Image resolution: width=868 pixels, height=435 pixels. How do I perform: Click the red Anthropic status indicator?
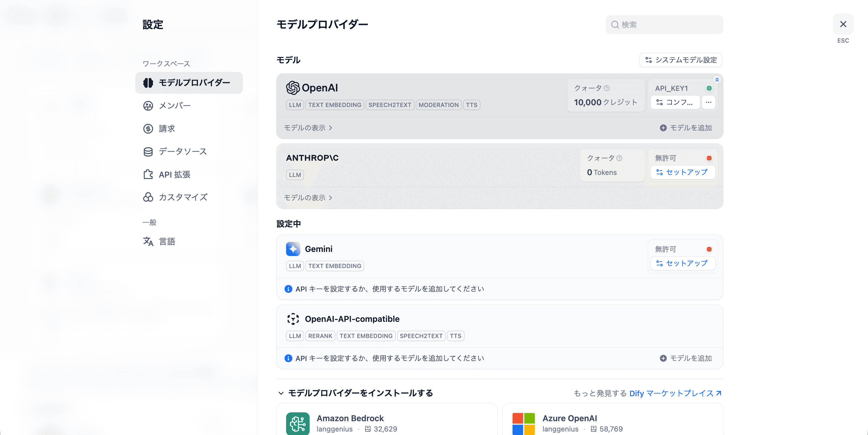[709, 158]
